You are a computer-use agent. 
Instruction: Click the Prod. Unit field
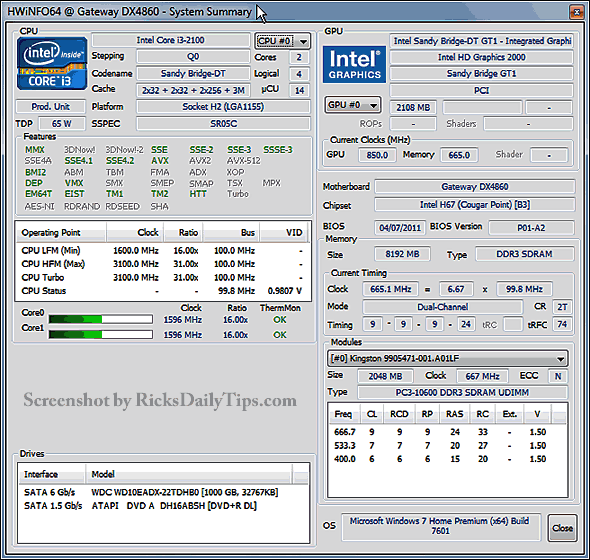tap(50, 107)
